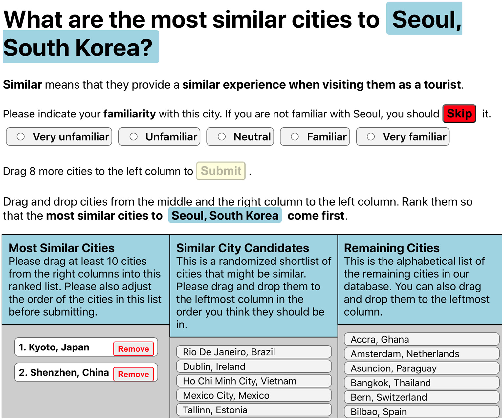
Task: Mark familiarity as Familiar
Action: click(295, 137)
